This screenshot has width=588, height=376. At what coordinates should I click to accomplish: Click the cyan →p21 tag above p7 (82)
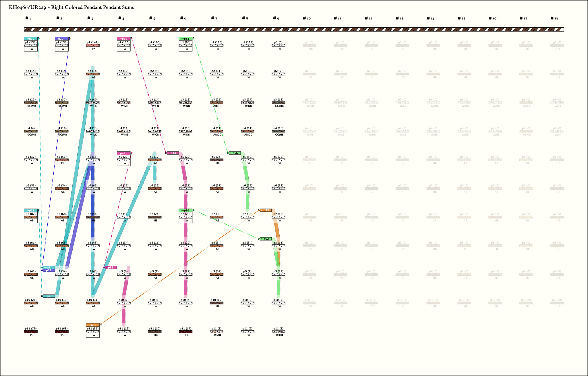coord(31,210)
